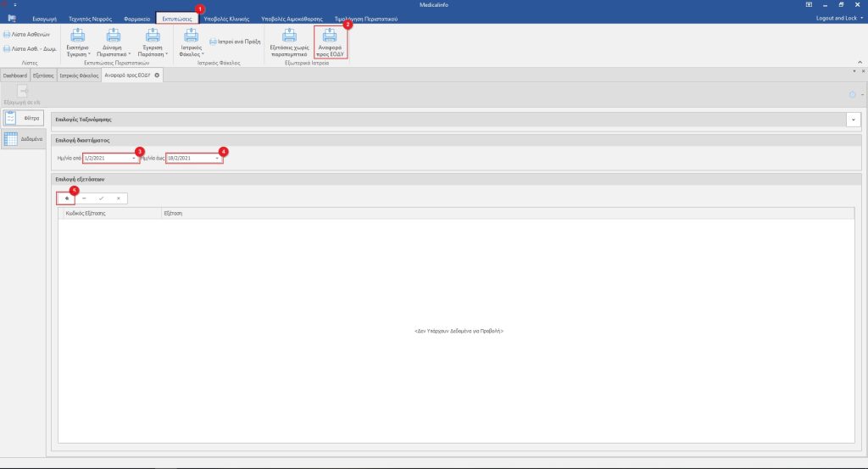Close the Αναφορά προς ΕΟΔΥ tab
868x469 pixels.
click(157, 75)
